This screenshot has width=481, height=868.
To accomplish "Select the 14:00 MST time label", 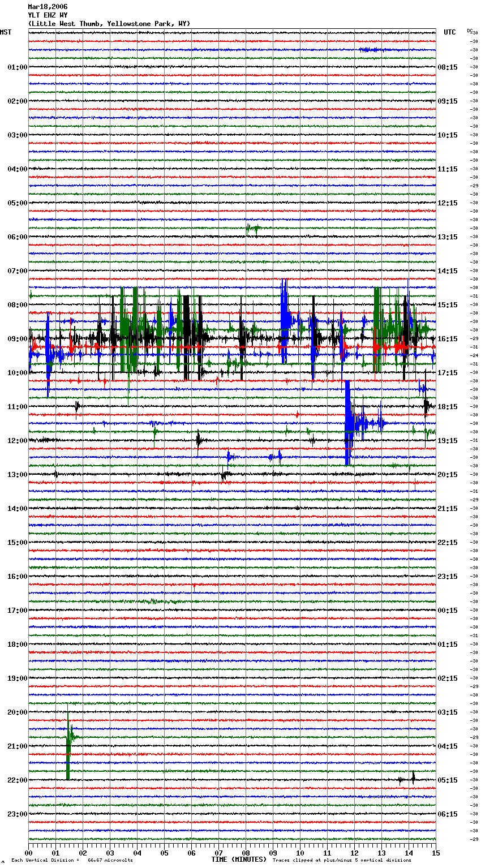I will click(x=18, y=509).
